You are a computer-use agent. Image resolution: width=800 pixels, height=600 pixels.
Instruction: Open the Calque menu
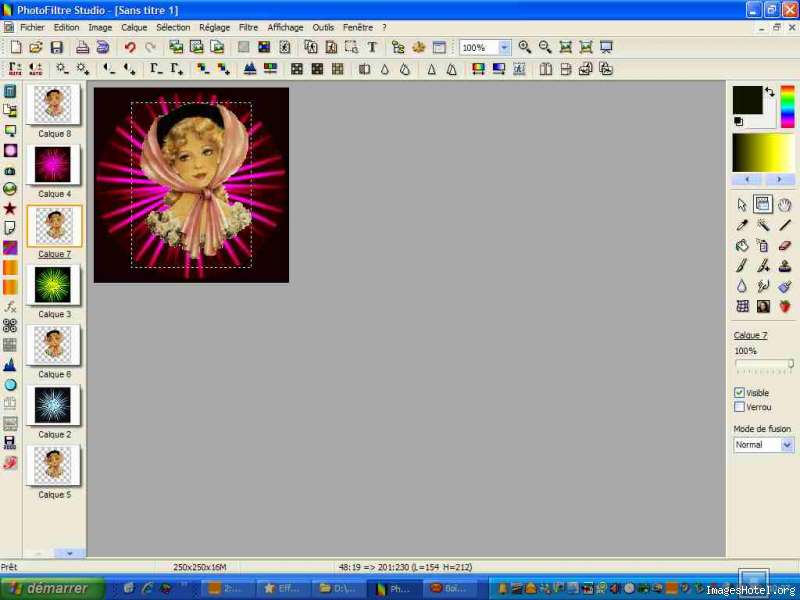pyautogui.click(x=134, y=28)
